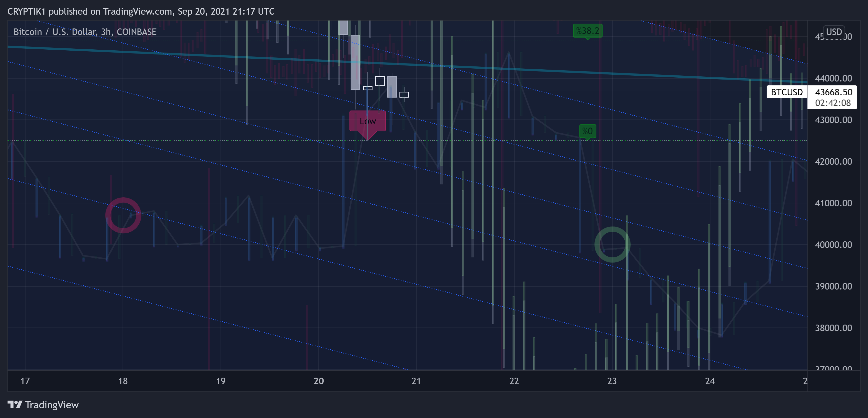
Task: Click the 02:42:08 countdown timer
Action: click(833, 103)
